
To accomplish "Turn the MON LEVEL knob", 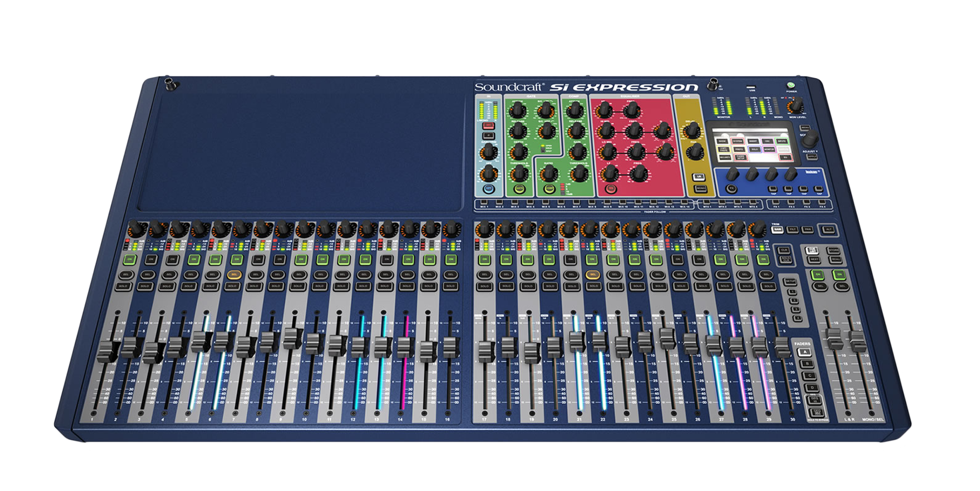I will (x=795, y=106).
